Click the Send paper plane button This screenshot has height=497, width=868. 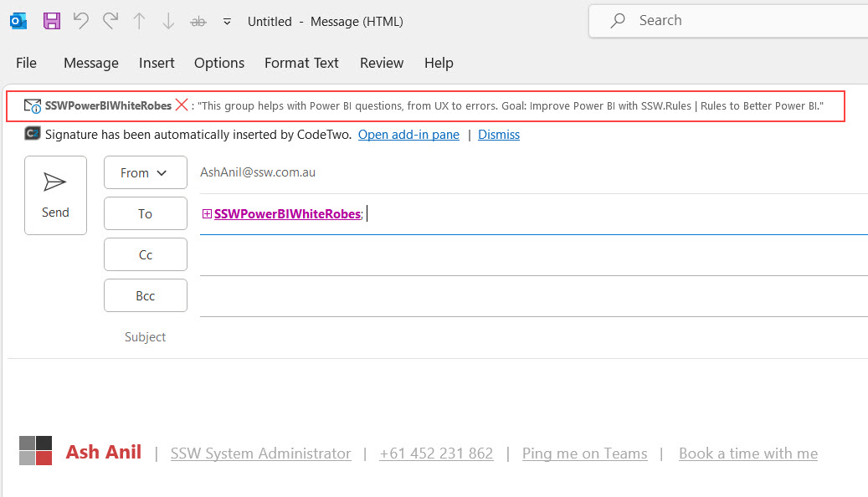click(55, 195)
